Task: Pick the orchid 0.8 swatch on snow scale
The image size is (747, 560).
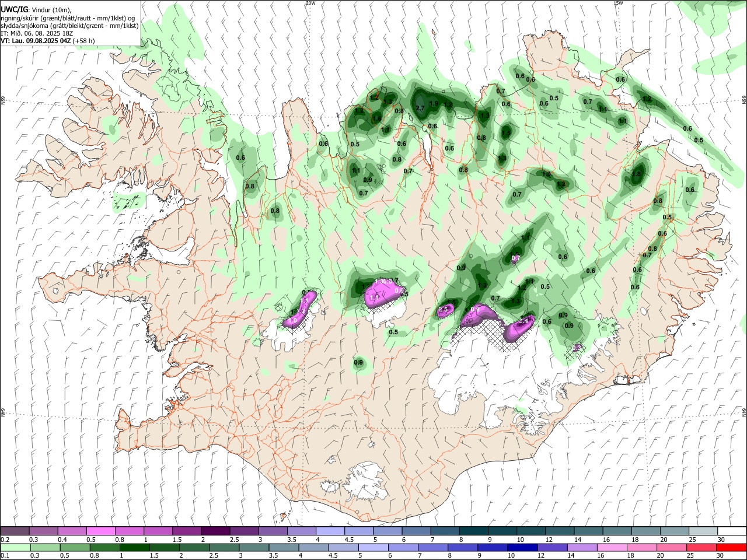Action: pos(130,531)
